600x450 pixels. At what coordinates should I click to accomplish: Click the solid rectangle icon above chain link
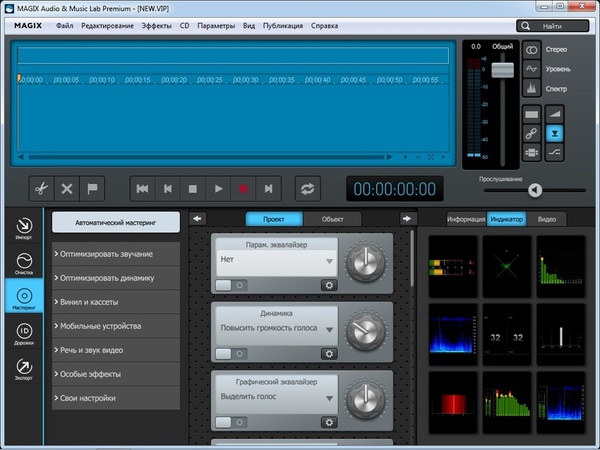(532, 114)
